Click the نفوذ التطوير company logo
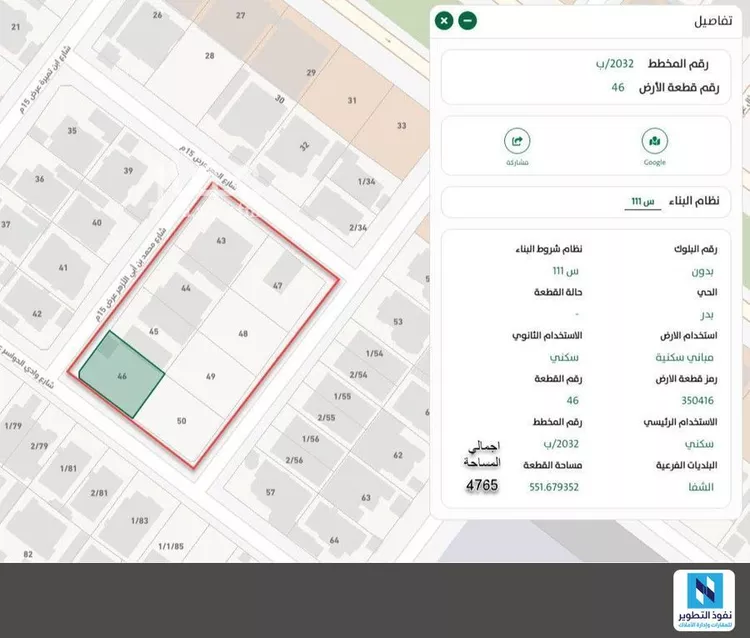 (x=704, y=601)
